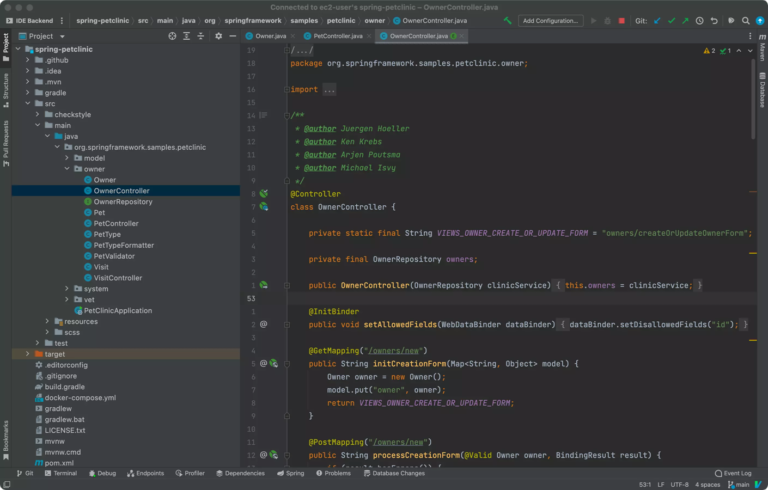The height and width of the screenshot is (490, 768).
Task: Expand collapsed import block in editor
Action: click(329, 90)
